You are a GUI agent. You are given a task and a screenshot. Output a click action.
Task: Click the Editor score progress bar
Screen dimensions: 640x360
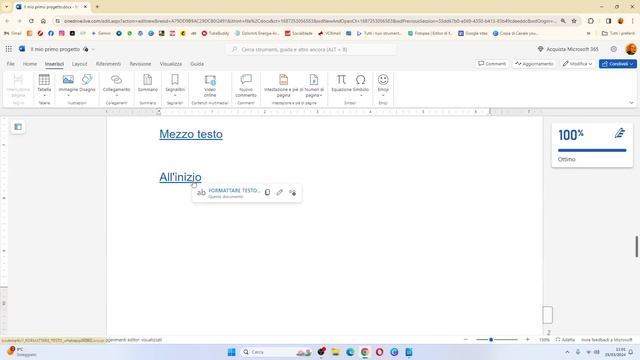click(x=592, y=150)
